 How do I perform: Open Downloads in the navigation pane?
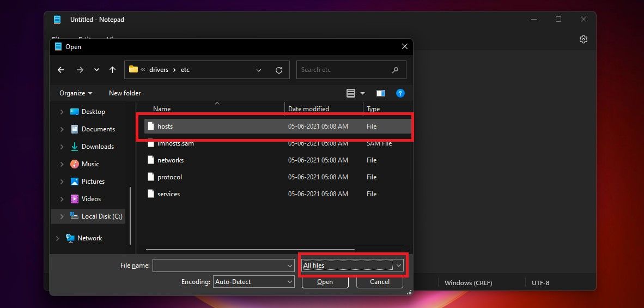[x=98, y=147]
